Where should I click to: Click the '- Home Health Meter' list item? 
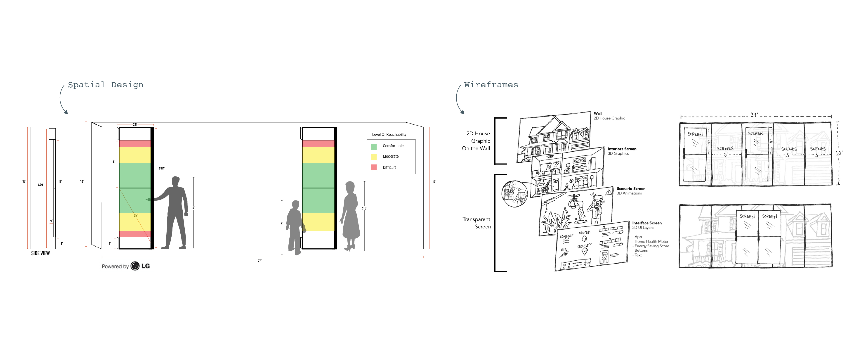[650, 242]
